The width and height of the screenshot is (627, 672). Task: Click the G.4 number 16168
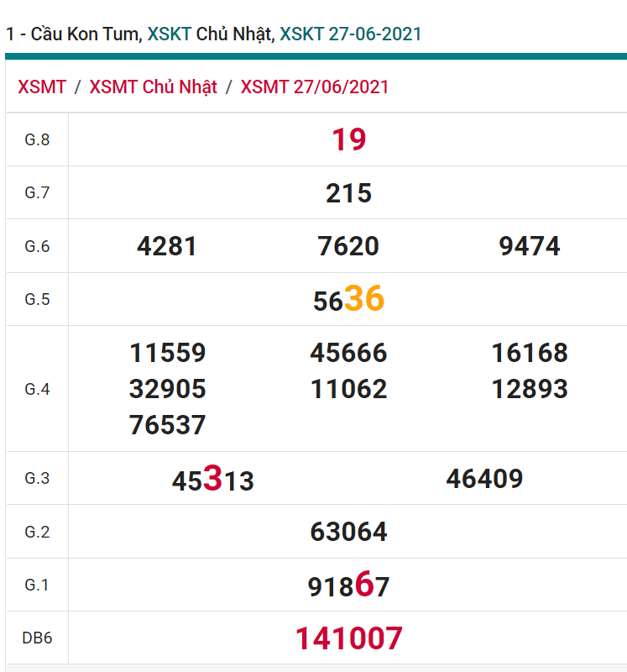pos(530,353)
